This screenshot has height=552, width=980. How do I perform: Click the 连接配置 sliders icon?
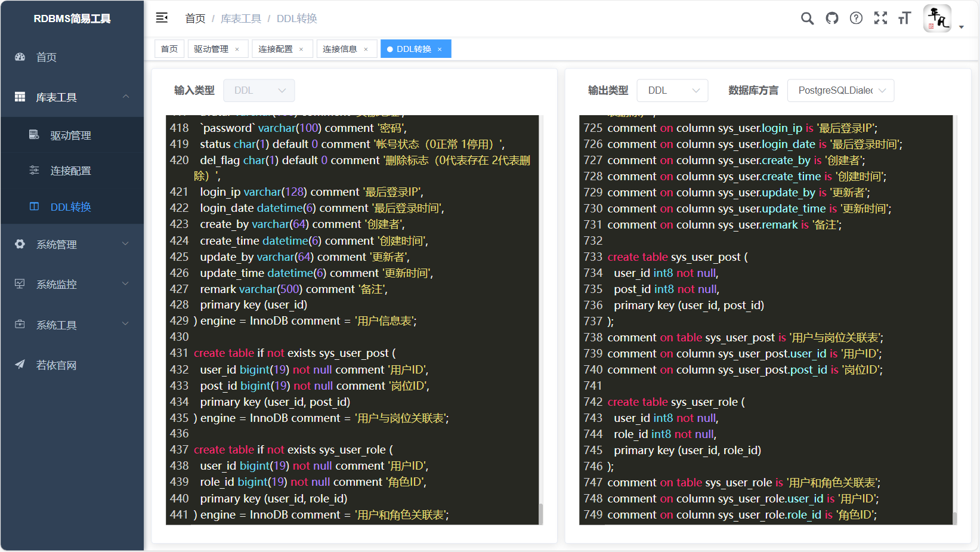click(x=35, y=170)
